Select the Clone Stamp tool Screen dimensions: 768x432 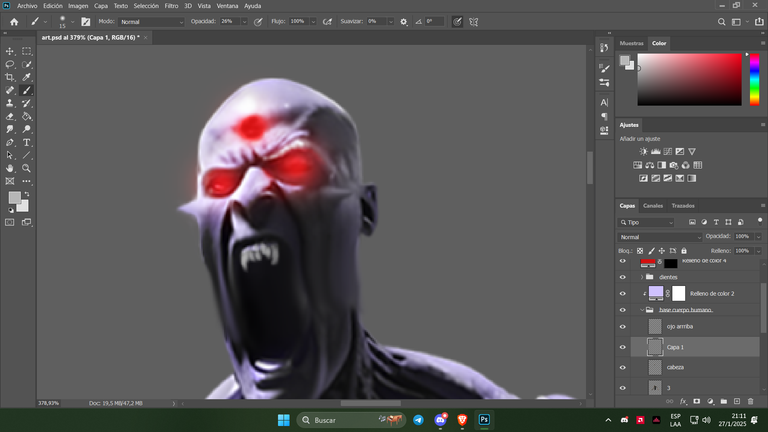pyautogui.click(x=9, y=103)
